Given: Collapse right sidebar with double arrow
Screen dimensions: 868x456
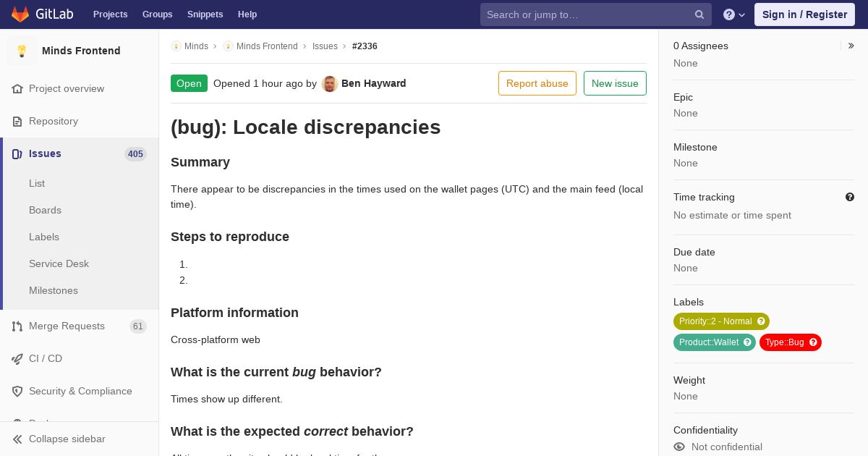Looking at the screenshot, I should pos(851,46).
